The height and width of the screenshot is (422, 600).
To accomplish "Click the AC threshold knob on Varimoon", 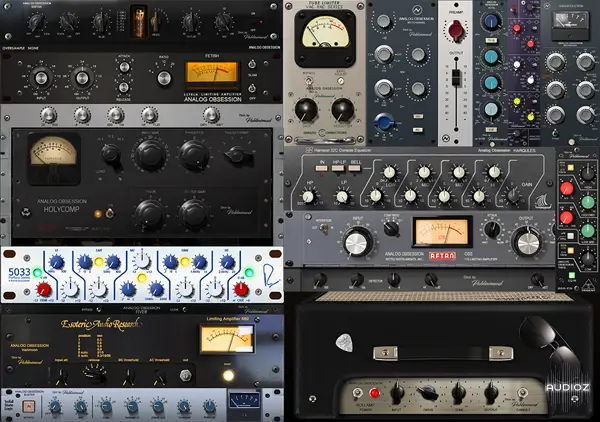I will 159,376.
